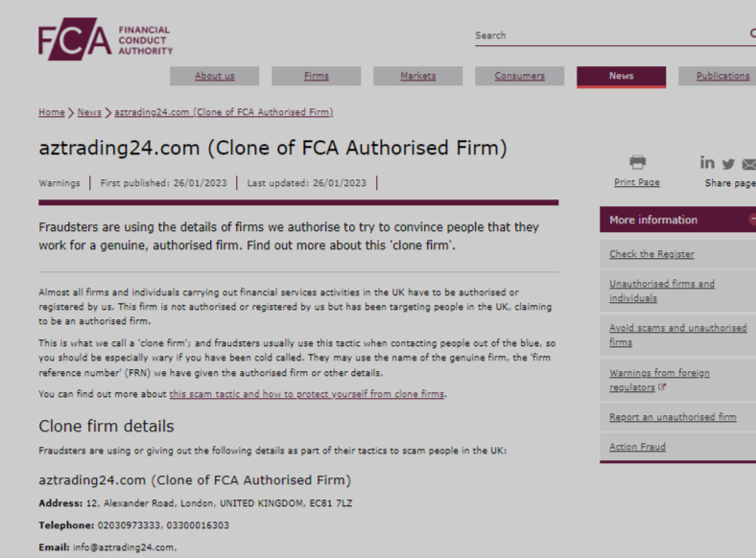The image size is (756, 558).
Task: Share page via email envelope icon
Action: click(748, 164)
